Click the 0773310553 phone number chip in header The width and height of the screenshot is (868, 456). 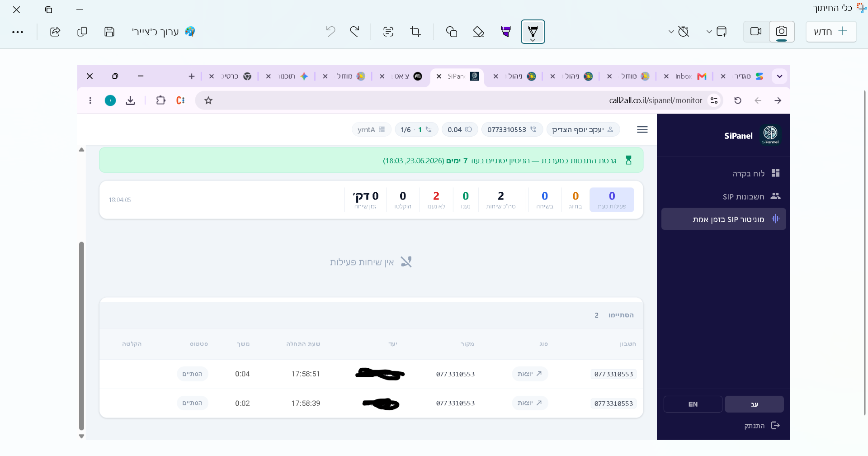pyautogui.click(x=512, y=130)
